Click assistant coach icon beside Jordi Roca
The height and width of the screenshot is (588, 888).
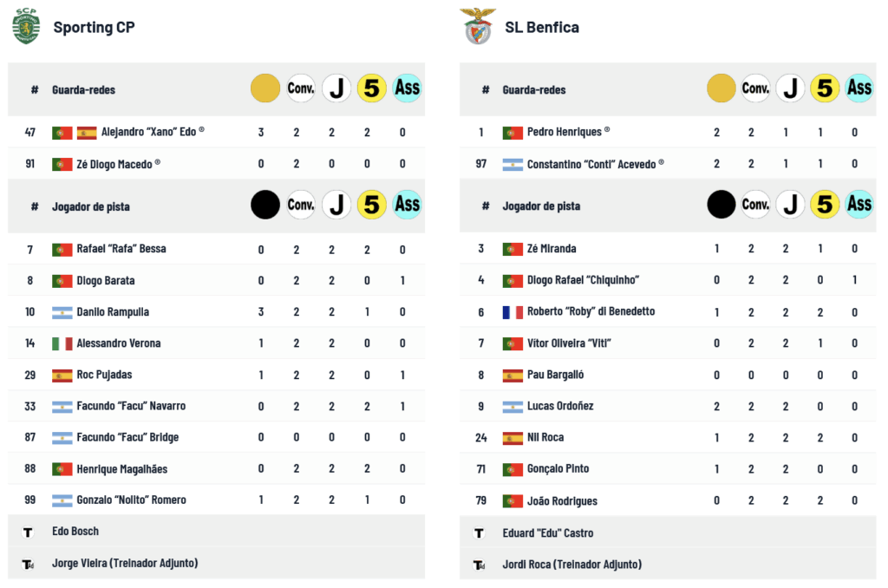pos(479,565)
